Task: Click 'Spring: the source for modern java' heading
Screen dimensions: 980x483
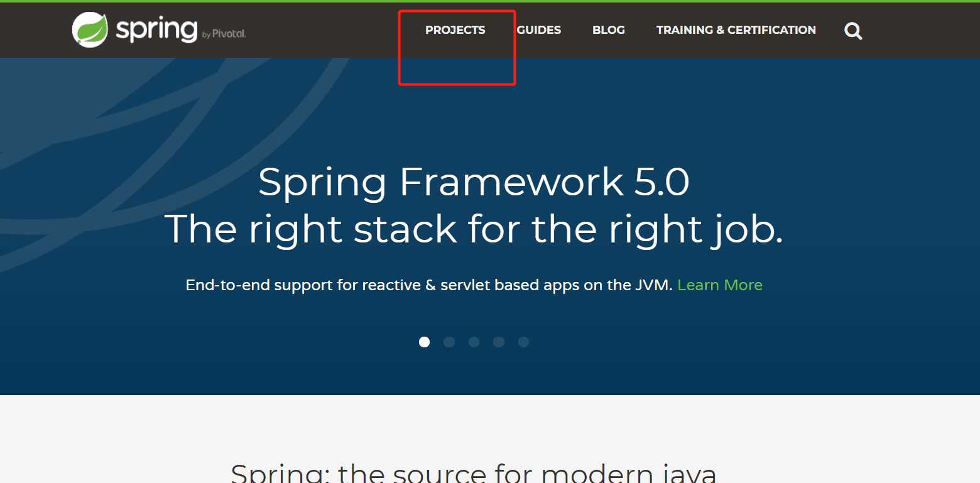Action: 474,472
